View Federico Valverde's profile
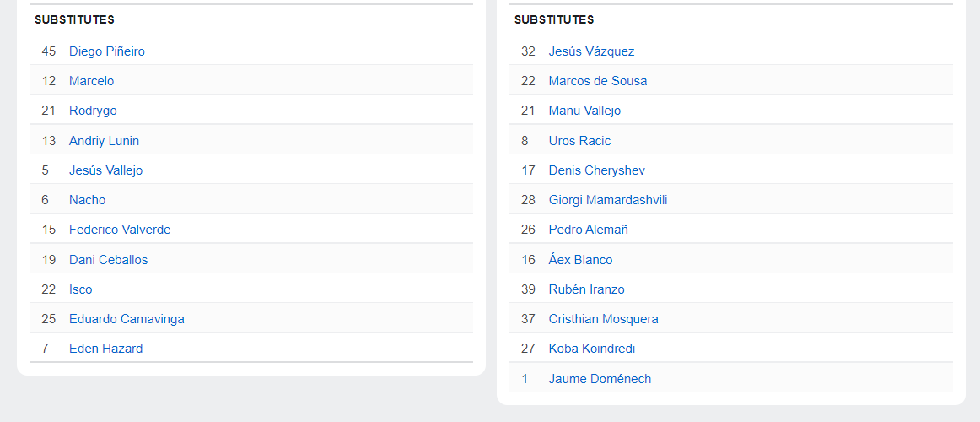 120,230
